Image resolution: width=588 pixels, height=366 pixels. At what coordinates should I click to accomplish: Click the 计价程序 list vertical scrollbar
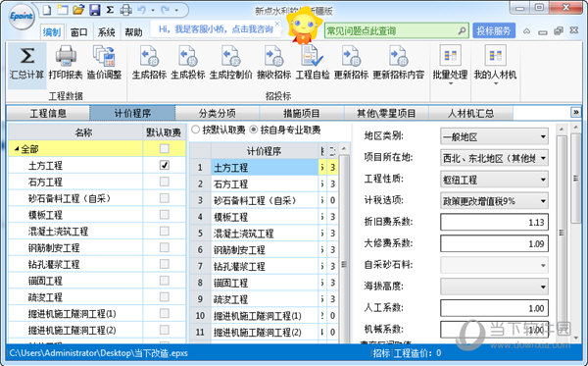(344, 244)
